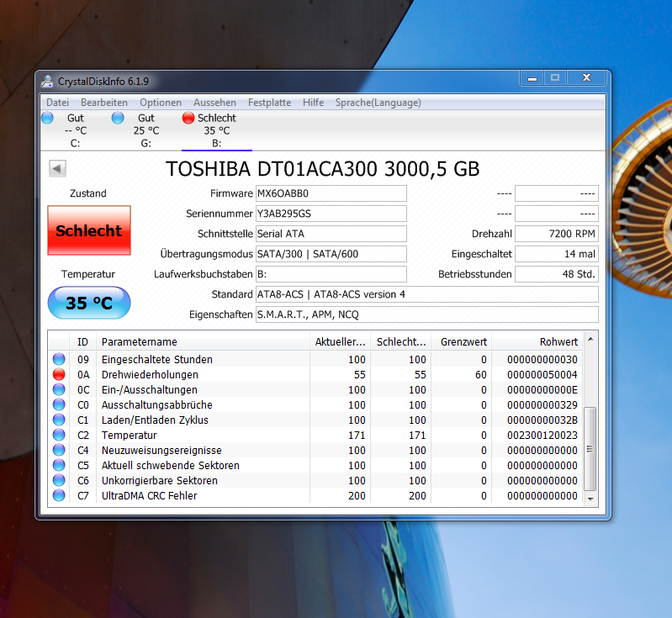The height and width of the screenshot is (618, 672).
Task: Open the Optionen menu
Action: click(161, 103)
